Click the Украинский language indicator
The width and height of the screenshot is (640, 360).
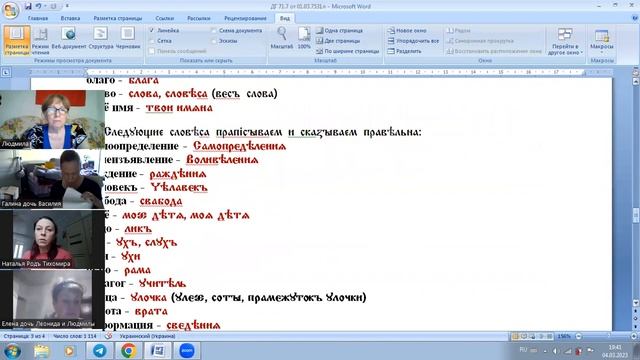pos(147,336)
